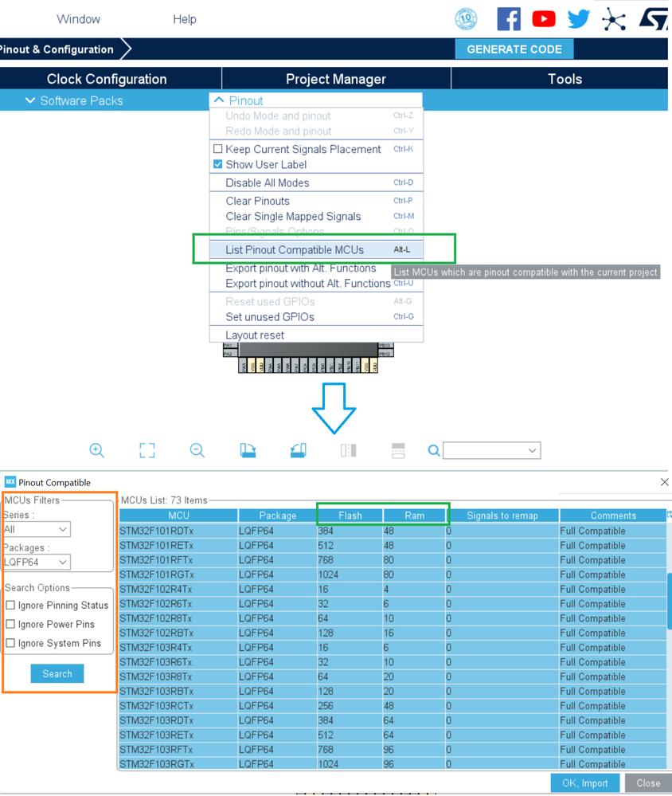
Task: Rotate pinout view clockwise icon
Action: (x=248, y=450)
